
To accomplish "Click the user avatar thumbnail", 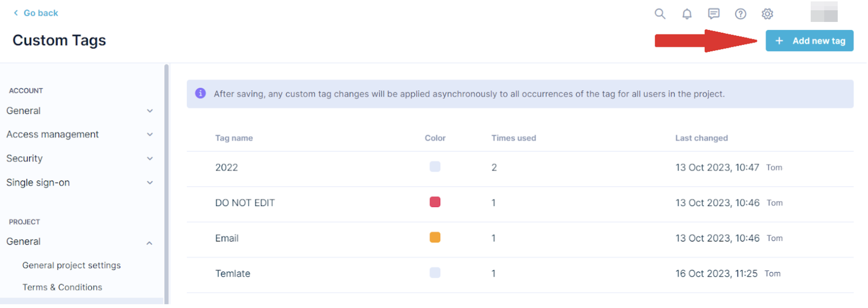I will (x=824, y=12).
